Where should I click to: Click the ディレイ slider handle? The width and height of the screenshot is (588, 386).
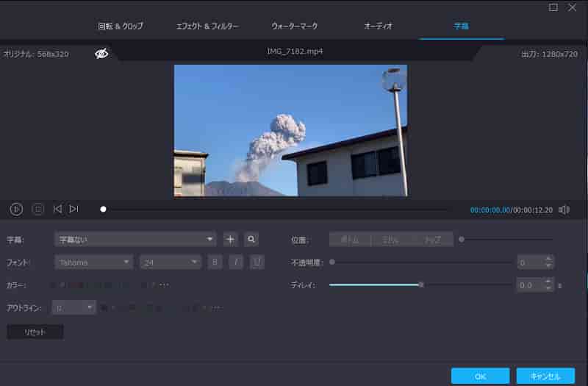tap(421, 285)
